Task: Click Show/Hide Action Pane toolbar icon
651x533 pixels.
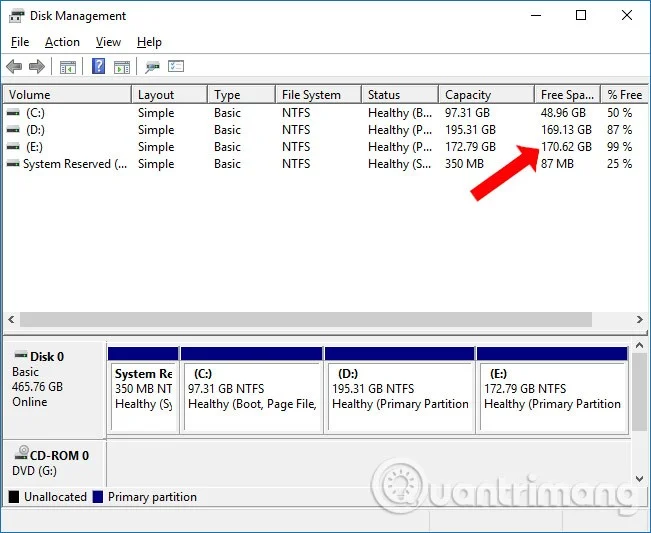Action: pyautogui.click(x=122, y=67)
